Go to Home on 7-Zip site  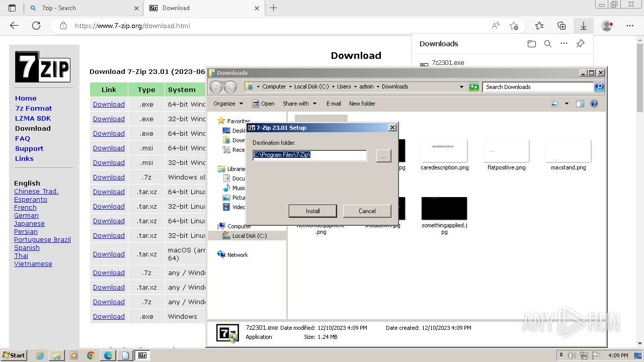(26, 98)
